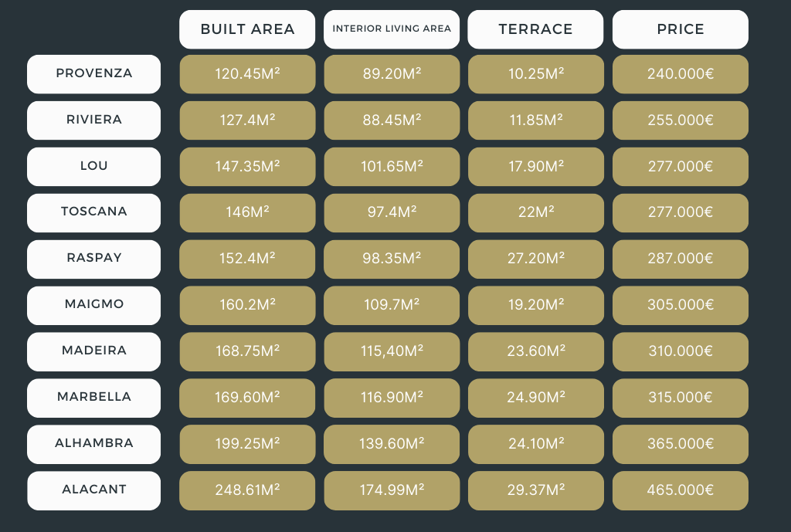Open the MADEIRA model label

pos(93,351)
